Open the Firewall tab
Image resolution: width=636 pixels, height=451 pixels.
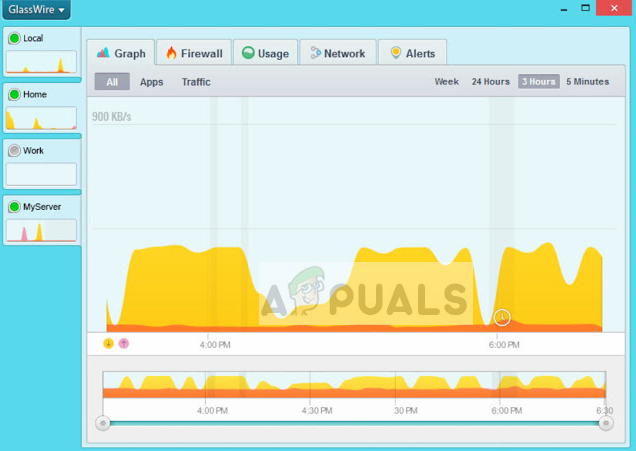pyautogui.click(x=194, y=53)
